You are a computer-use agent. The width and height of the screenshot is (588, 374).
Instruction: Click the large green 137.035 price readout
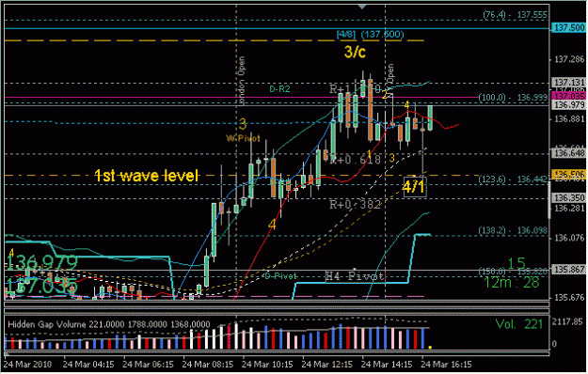[x=42, y=287]
